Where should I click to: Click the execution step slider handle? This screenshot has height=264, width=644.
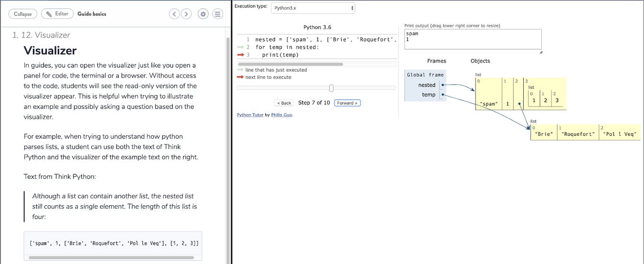[331, 88]
